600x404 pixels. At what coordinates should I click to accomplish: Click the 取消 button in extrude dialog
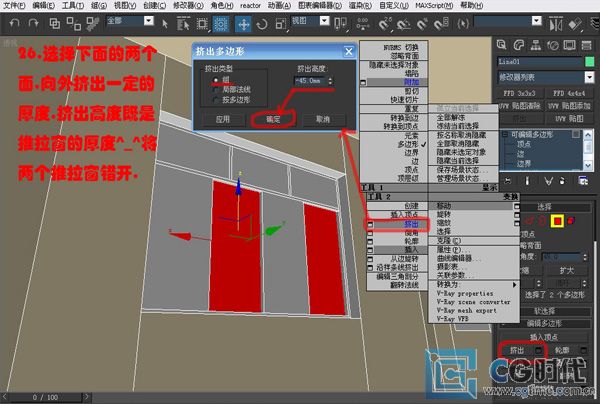[x=323, y=119]
